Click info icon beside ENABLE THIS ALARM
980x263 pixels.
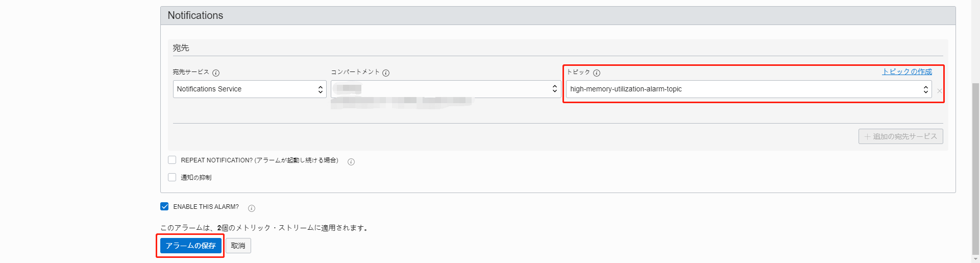[x=252, y=208]
